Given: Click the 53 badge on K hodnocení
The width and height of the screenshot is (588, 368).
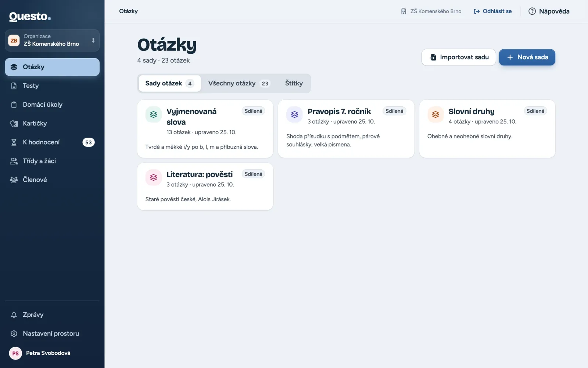Looking at the screenshot, I should coord(89,142).
